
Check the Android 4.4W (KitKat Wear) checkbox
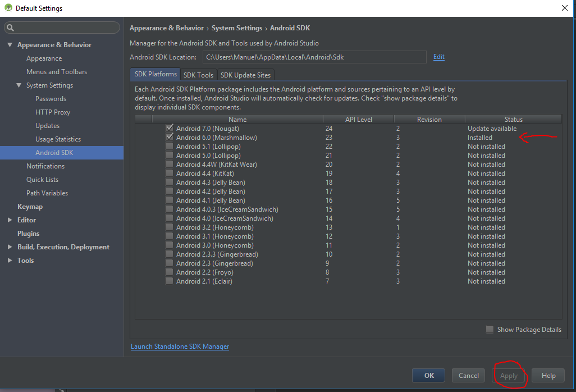[170, 164]
